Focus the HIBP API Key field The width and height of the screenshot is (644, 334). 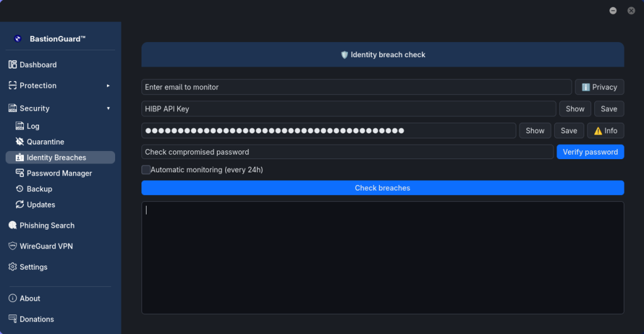click(348, 109)
